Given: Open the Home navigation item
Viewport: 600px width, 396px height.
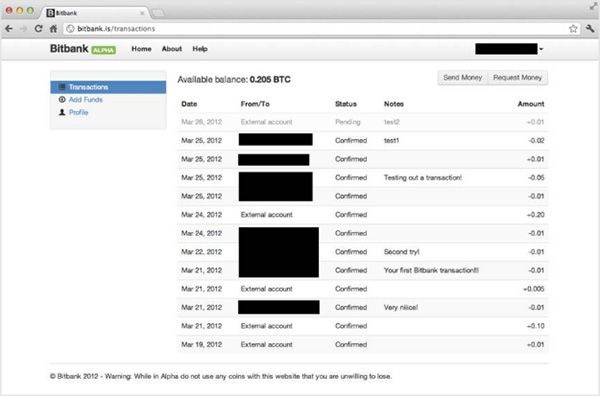Looking at the screenshot, I should click(x=141, y=49).
